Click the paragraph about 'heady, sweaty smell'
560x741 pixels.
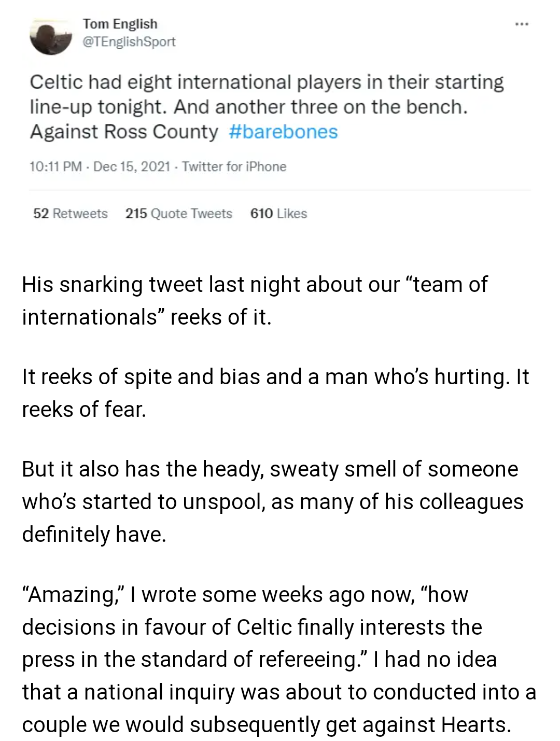click(x=273, y=501)
